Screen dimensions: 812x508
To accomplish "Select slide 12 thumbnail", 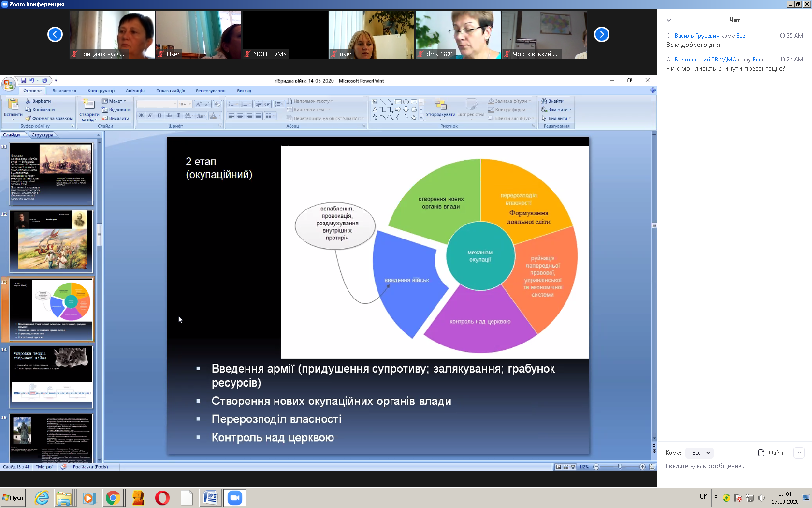I will (51, 241).
